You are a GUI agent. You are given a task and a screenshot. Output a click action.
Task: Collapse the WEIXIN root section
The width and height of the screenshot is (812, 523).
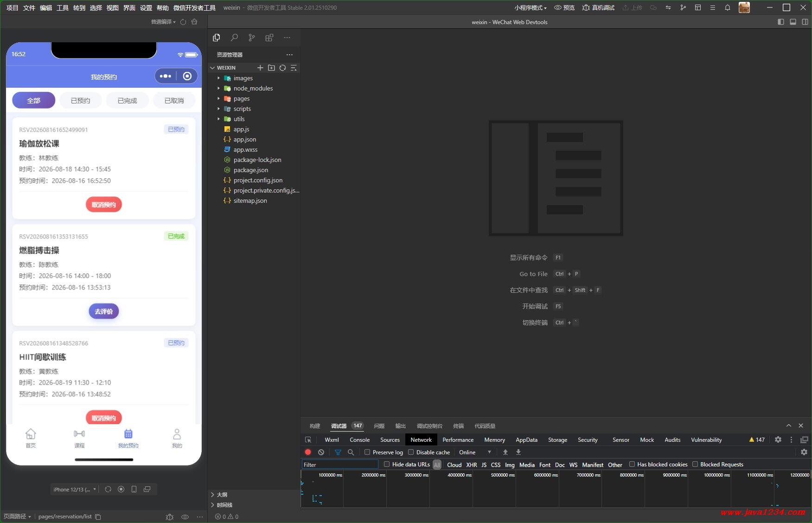pyautogui.click(x=223, y=68)
